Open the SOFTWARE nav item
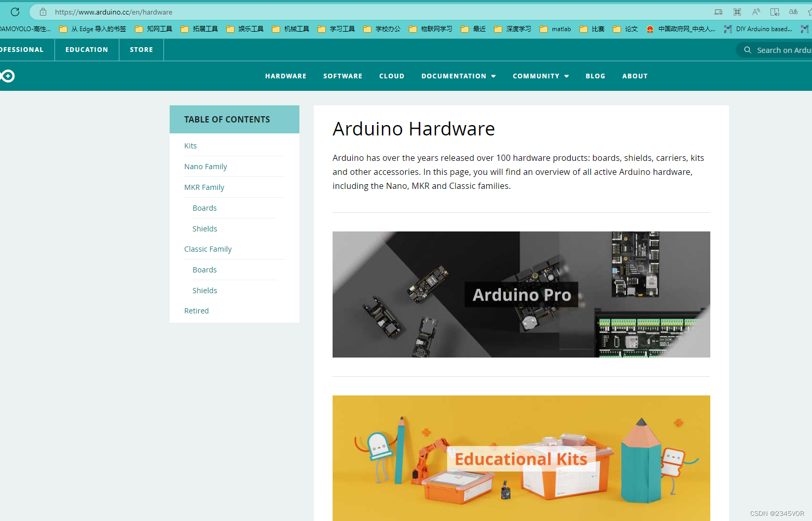The width and height of the screenshot is (812, 521). tap(343, 76)
